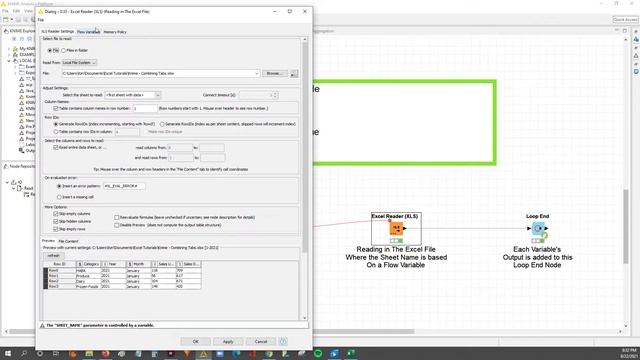Toggle Reevaluate formulas checkbox
This screenshot has height=360, width=640.
(117, 217)
